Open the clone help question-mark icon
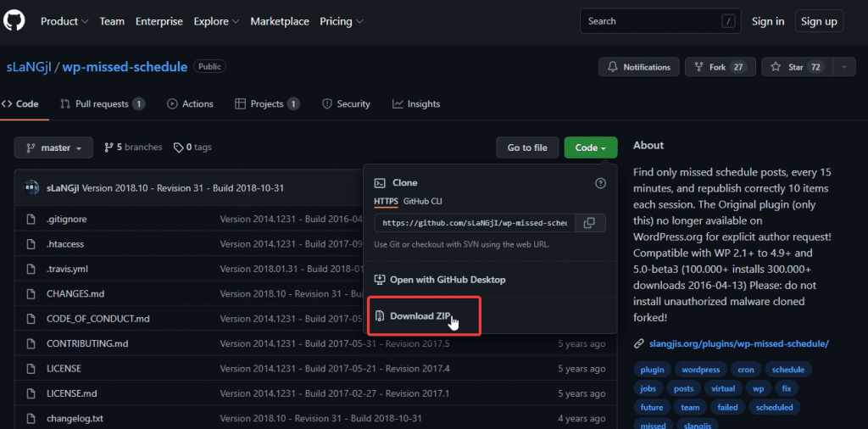The width and height of the screenshot is (868, 429). pyautogui.click(x=600, y=183)
